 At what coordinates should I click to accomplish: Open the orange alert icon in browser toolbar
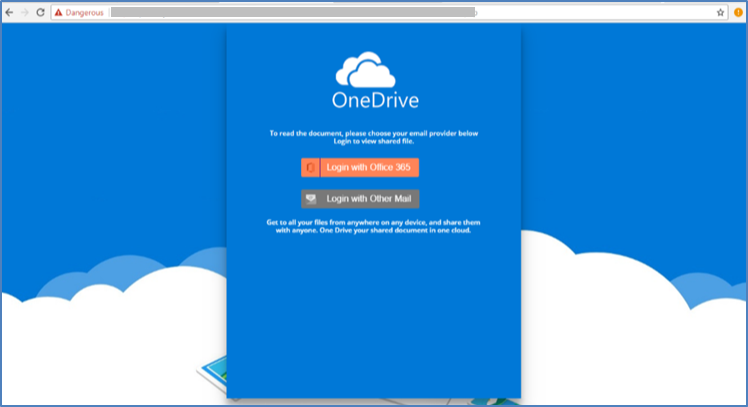click(x=738, y=12)
